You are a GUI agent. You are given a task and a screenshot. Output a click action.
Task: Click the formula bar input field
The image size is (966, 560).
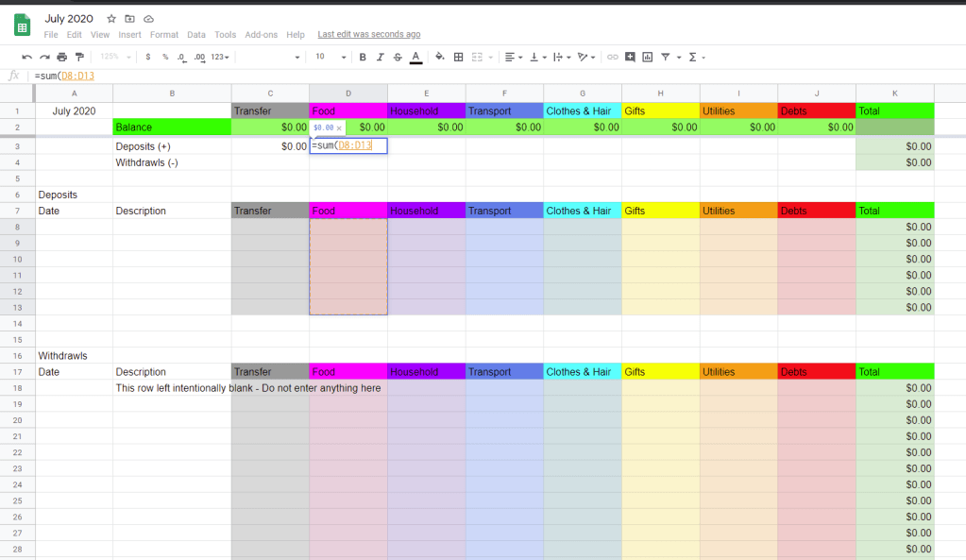(472, 76)
